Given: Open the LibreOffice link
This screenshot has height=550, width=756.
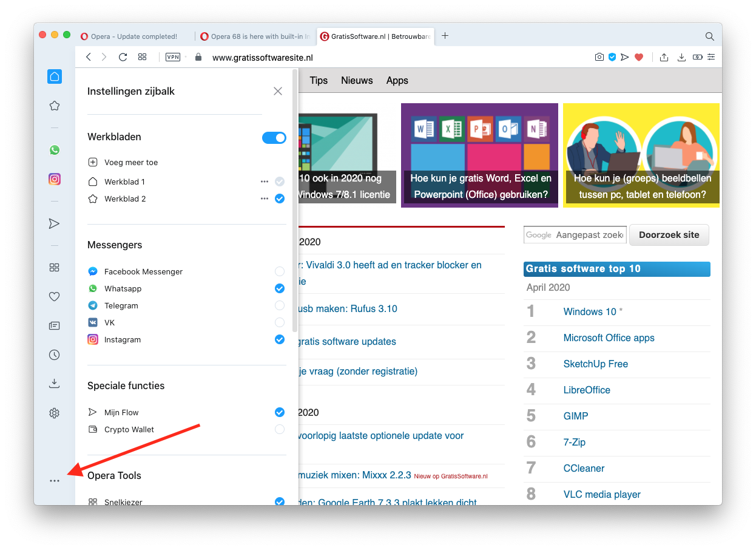Looking at the screenshot, I should point(587,390).
